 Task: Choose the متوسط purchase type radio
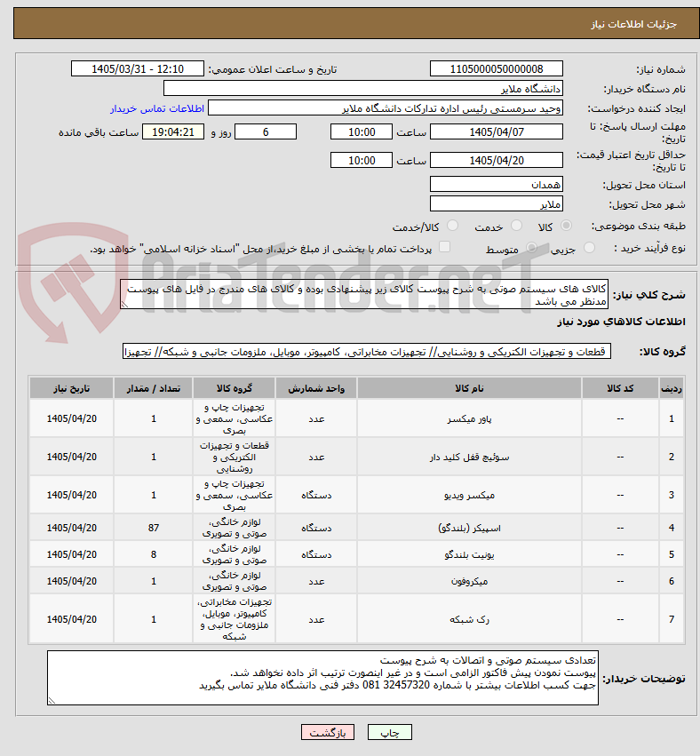532,248
